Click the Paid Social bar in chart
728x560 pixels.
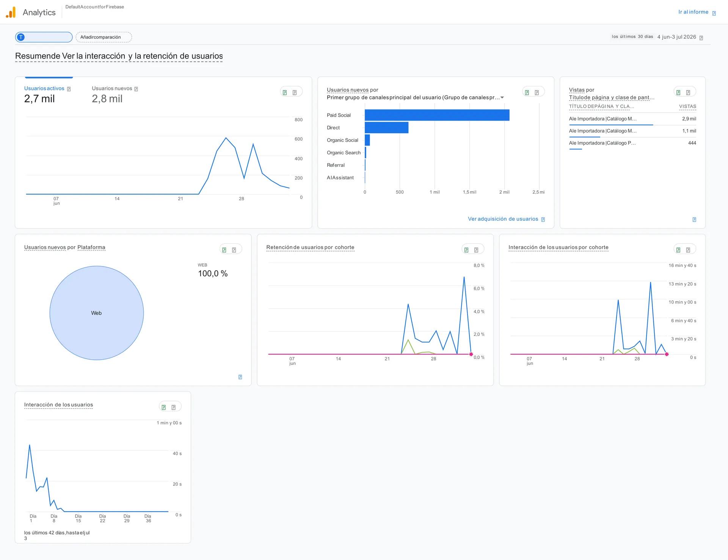pyautogui.click(x=437, y=115)
